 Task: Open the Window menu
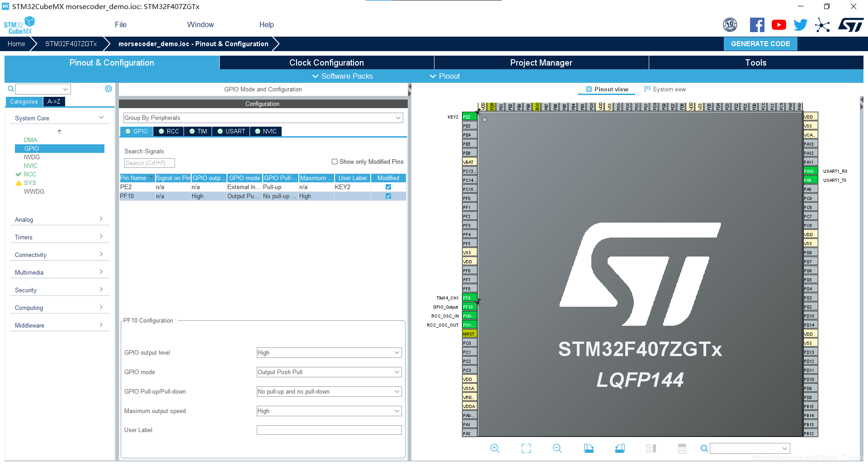click(x=200, y=24)
